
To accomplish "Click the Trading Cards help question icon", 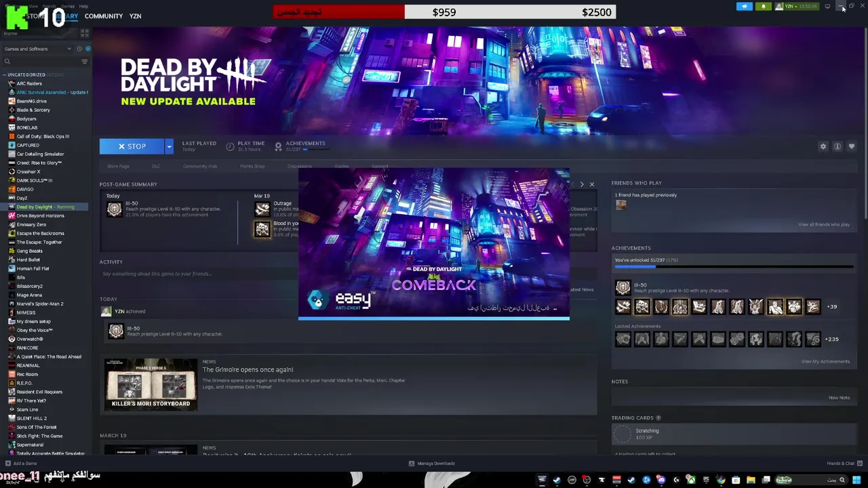I will pos(658,418).
